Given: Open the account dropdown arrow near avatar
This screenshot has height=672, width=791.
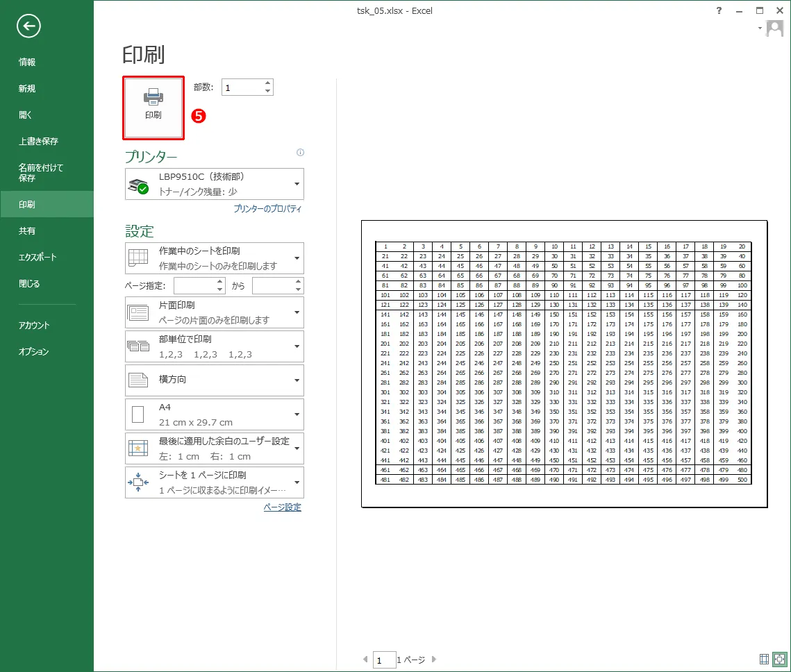Looking at the screenshot, I should (x=760, y=28).
